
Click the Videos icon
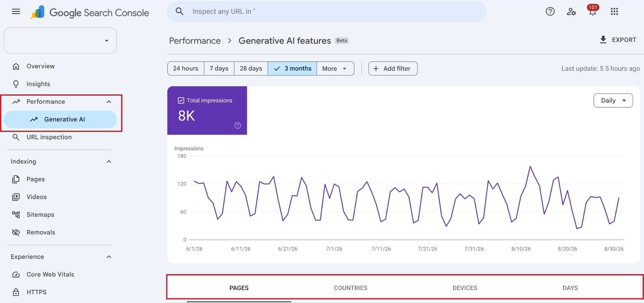tap(16, 197)
